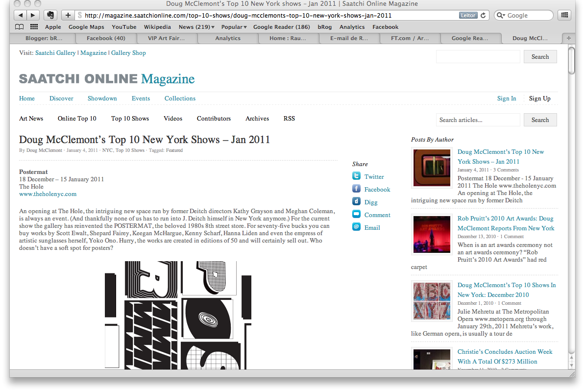Expand the Popular bookmarks folder
The width and height of the screenshot is (585, 392).
(x=234, y=27)
